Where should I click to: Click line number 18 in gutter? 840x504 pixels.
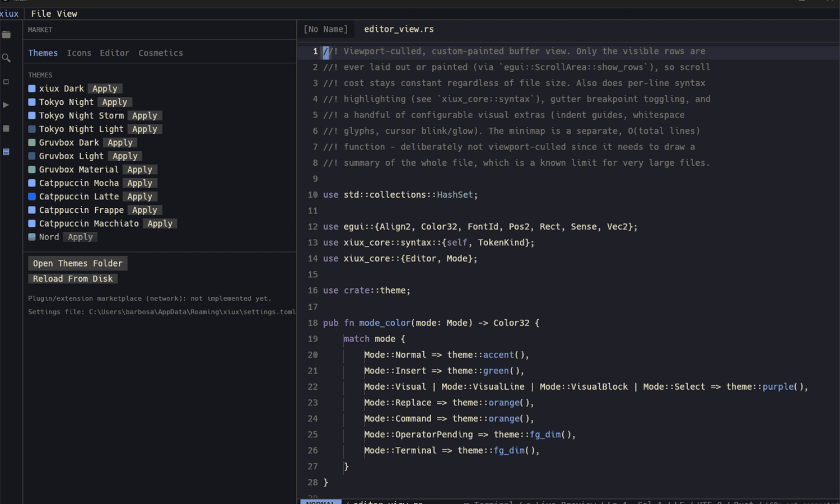[312, 323]
